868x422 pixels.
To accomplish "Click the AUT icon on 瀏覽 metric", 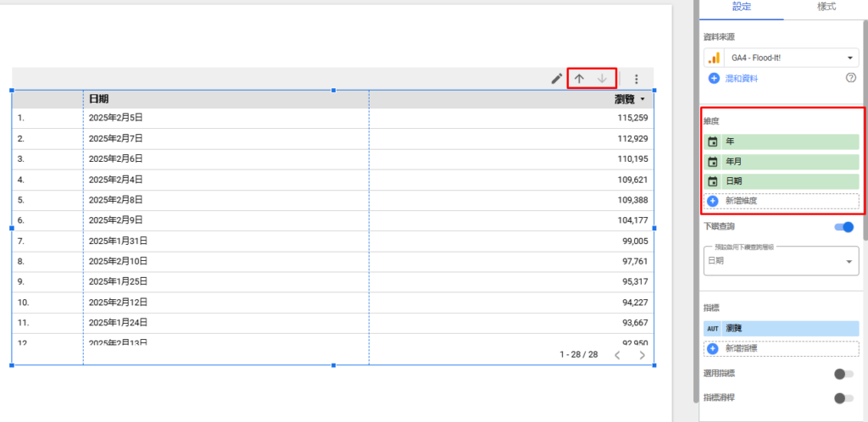I will (713, 328).
